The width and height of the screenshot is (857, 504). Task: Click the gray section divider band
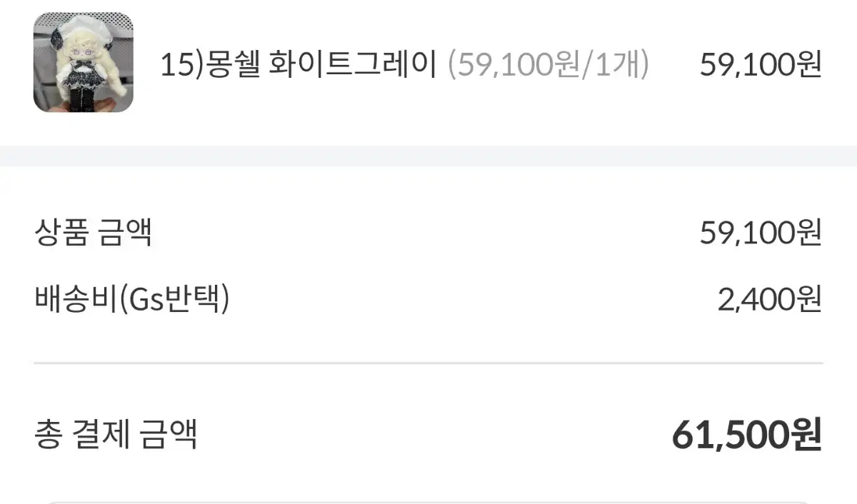coord(428,156)
